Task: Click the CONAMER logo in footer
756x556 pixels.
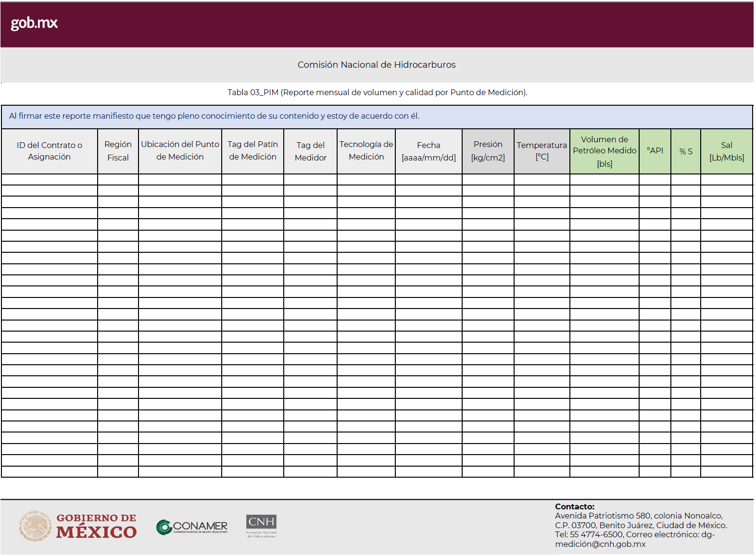Action: click(192, 527)
